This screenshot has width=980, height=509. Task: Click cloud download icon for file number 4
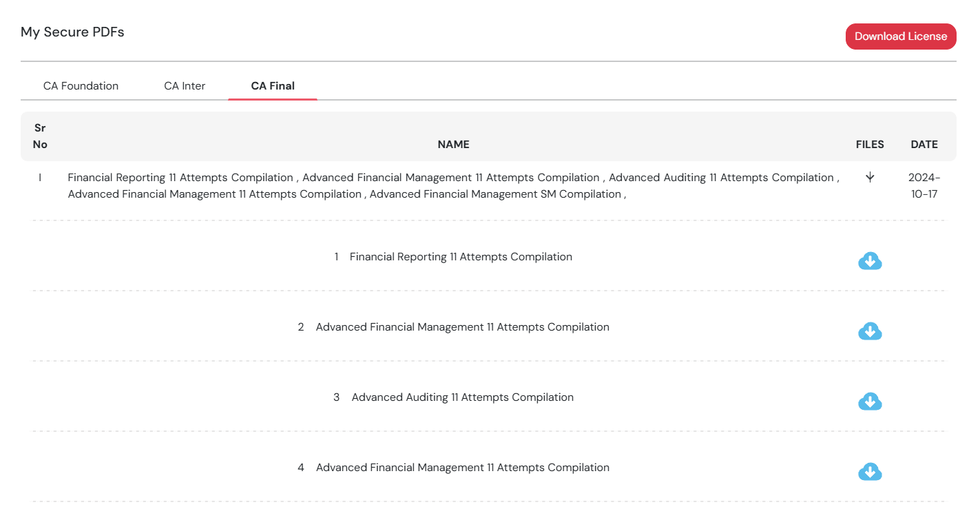click(870, 472)
